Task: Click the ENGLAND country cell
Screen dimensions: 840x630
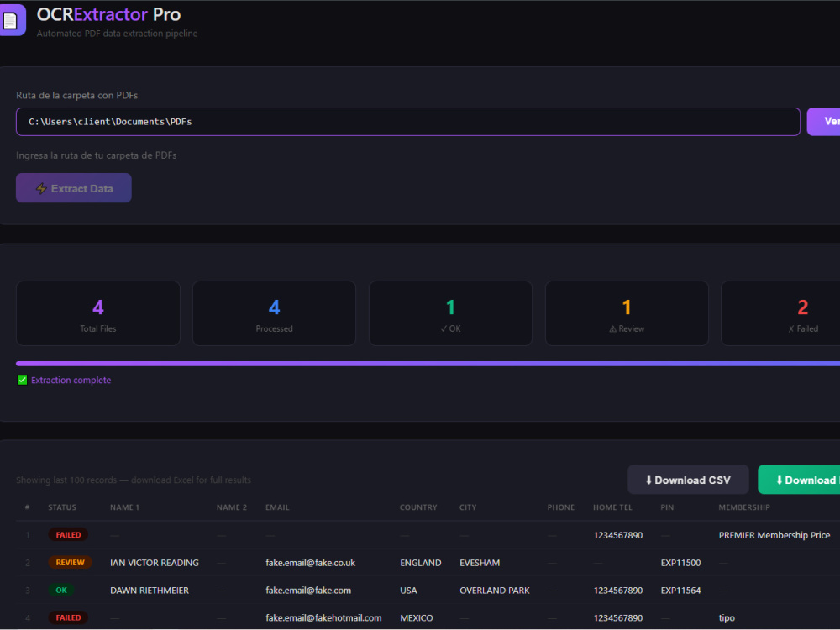Action: 421,563
